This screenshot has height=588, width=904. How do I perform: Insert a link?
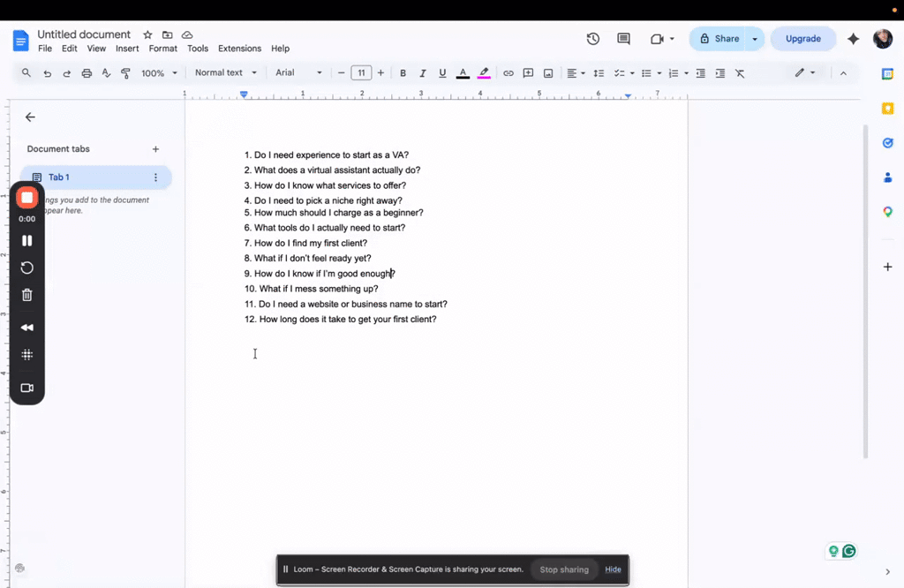pos(508,73)
